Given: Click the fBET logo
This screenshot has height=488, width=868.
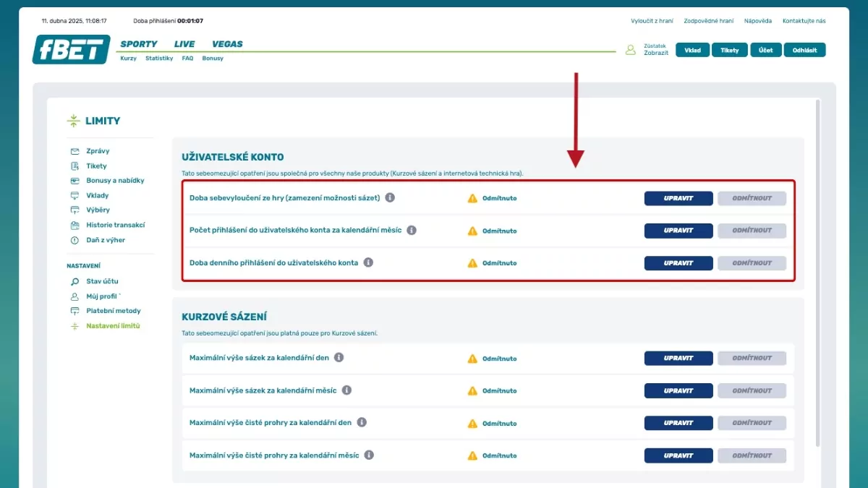Looking at the screenshot, I should pyautogui.click(x=71, y=49).
